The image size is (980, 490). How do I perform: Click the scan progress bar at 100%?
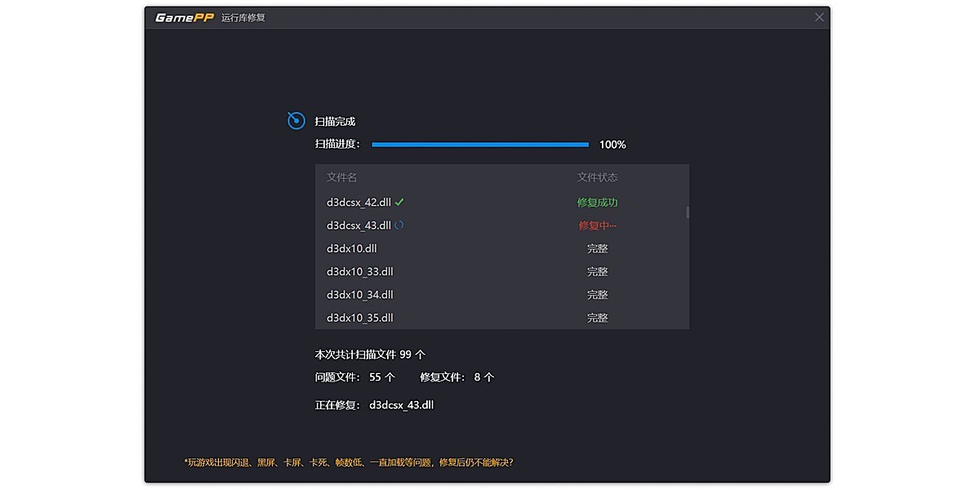click(x=479, y=145)
